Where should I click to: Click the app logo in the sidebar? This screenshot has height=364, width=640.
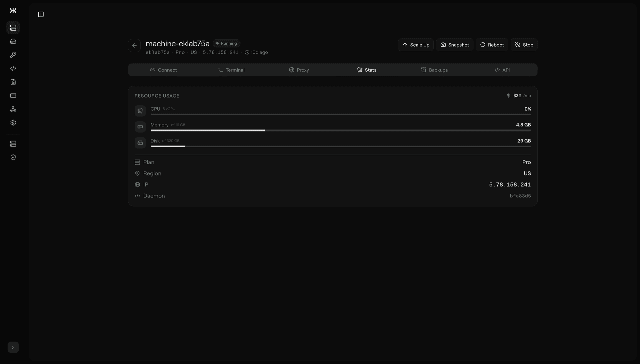click(x=13, y=11)
